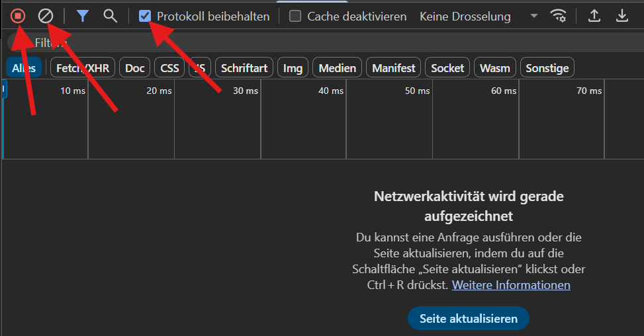Click the Seite aktualisieren button

[x=468, y=318]
